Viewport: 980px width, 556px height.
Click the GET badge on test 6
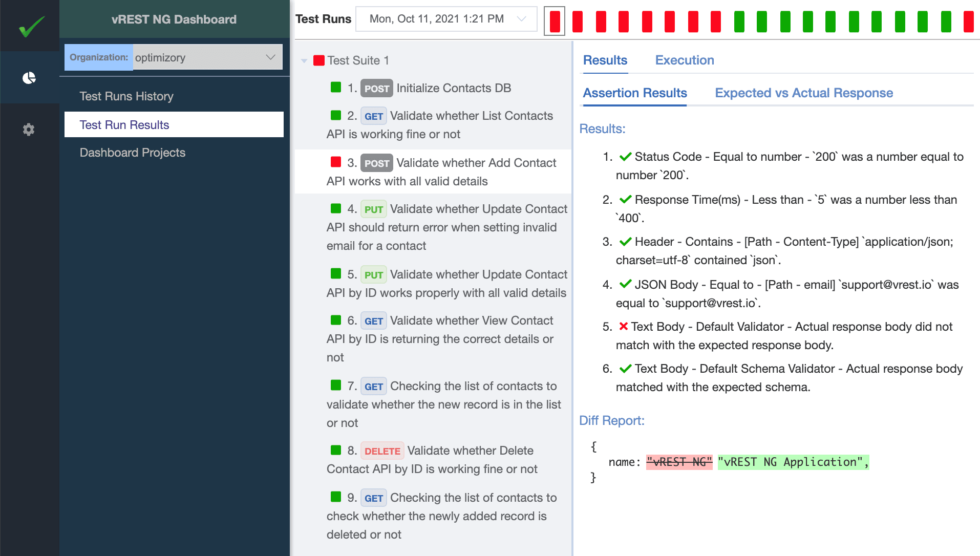373,321
